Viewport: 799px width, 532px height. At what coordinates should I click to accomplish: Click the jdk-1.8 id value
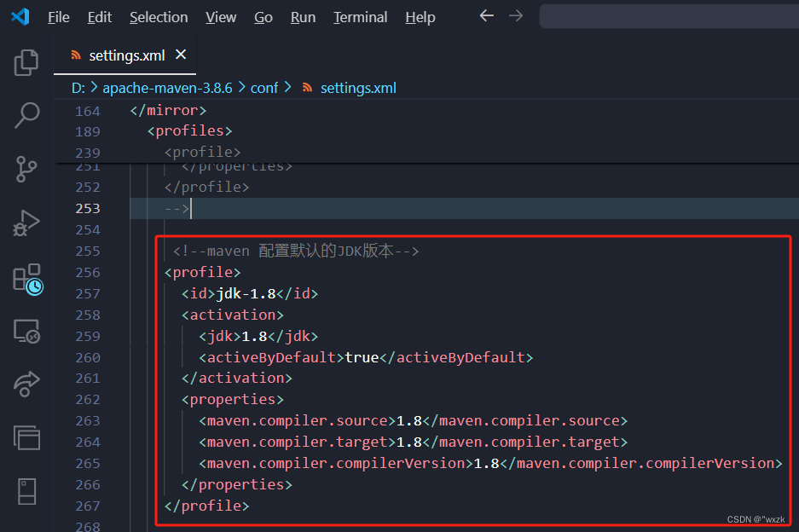tap(246, 293)
